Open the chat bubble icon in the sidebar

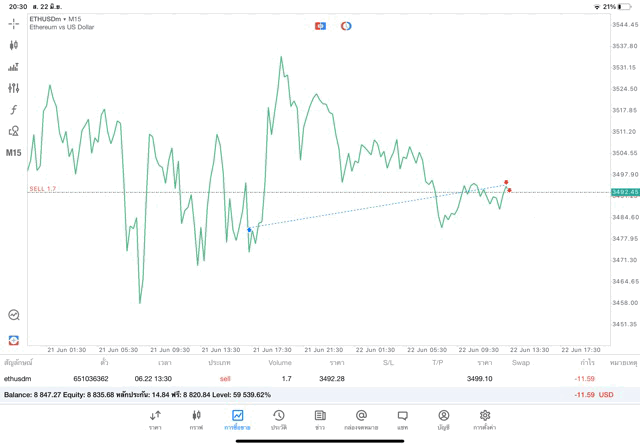pos(14,315)
